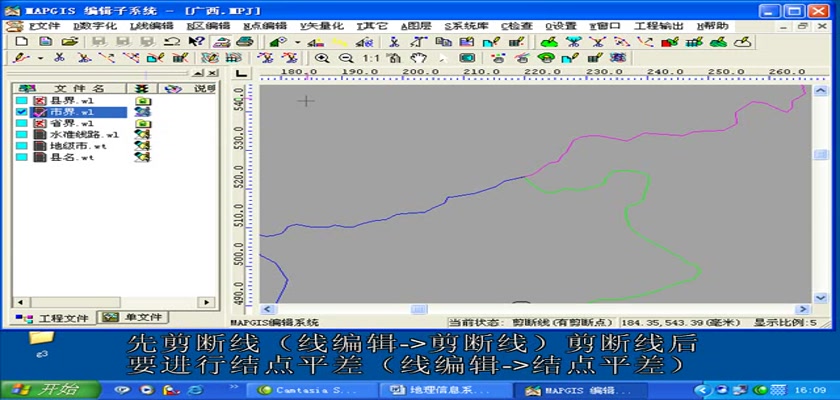This screenshot has height=400, width=840.
Task: Click the Open folder toolbar icon
Action: tap(69, 42)
